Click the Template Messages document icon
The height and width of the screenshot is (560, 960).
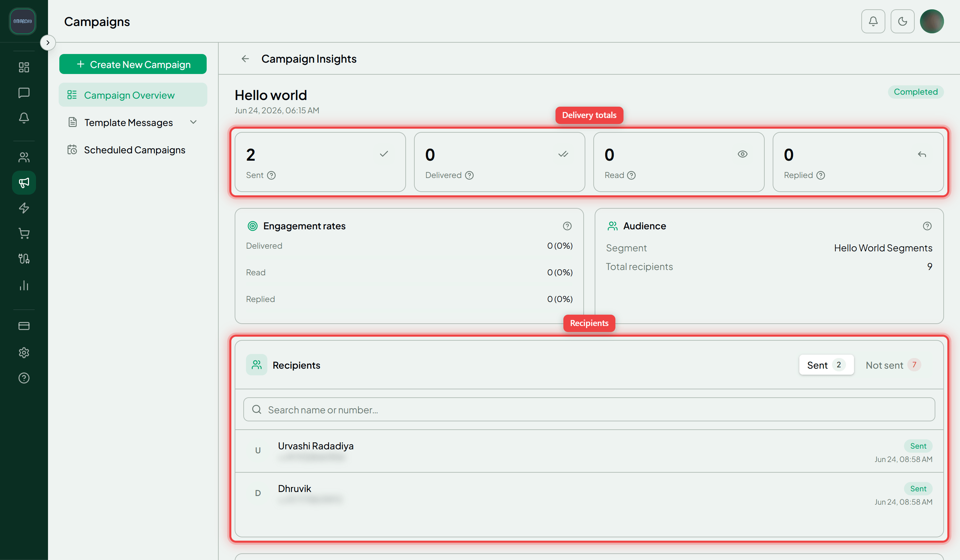coord(72,122)
